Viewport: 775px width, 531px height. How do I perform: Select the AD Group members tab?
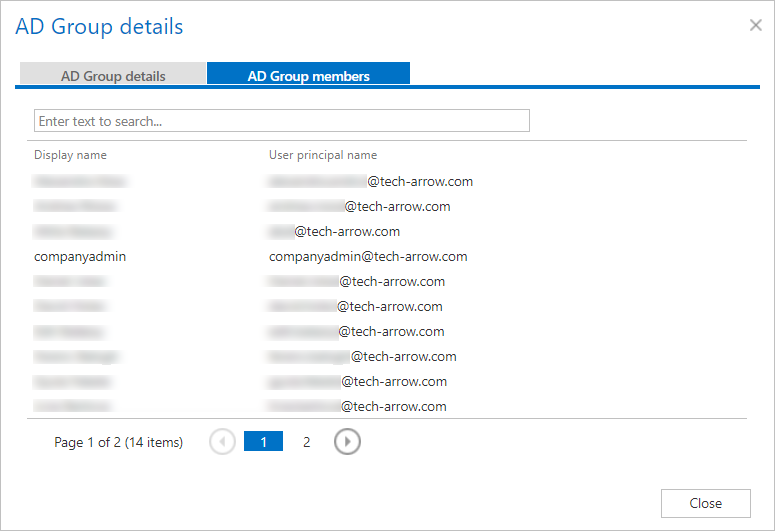click(x=308, y=75)
